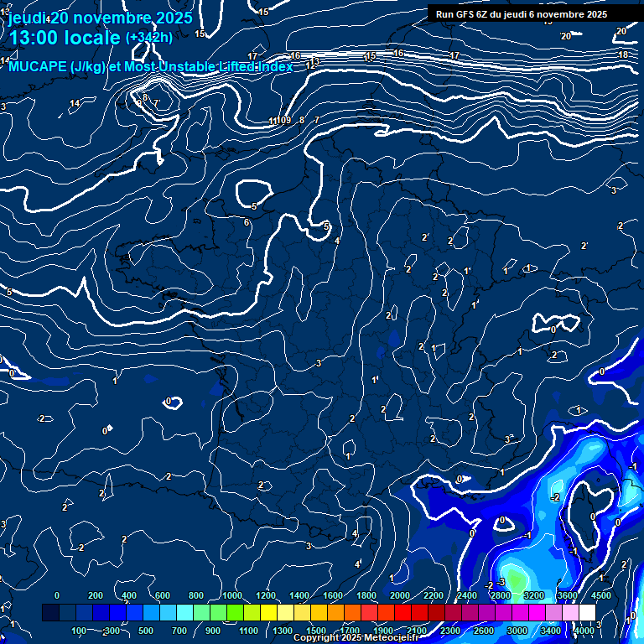The image size is (644, 644).
Task: Click the '4500' scale label
Action: click(x=601, y=595)
